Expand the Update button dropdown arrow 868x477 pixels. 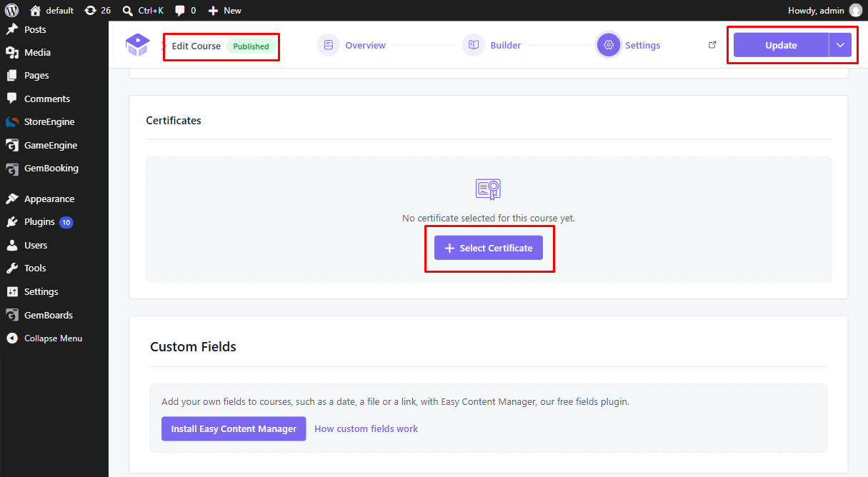pyautogui.click(x=840, y=45)
